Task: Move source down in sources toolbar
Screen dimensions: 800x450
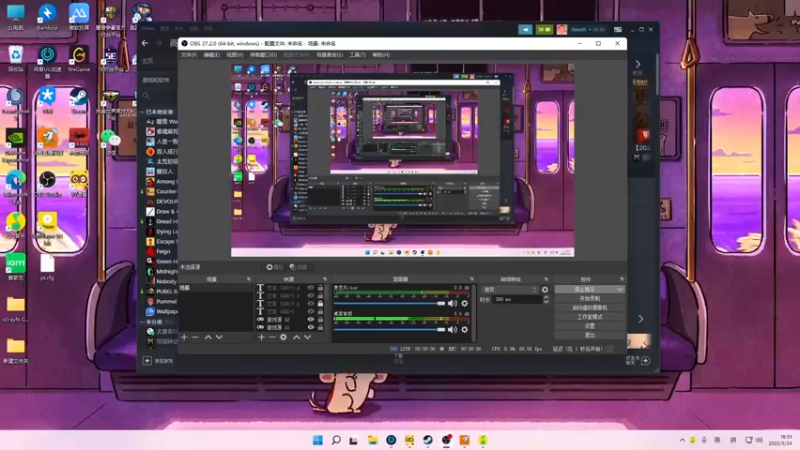Action: 307,337
